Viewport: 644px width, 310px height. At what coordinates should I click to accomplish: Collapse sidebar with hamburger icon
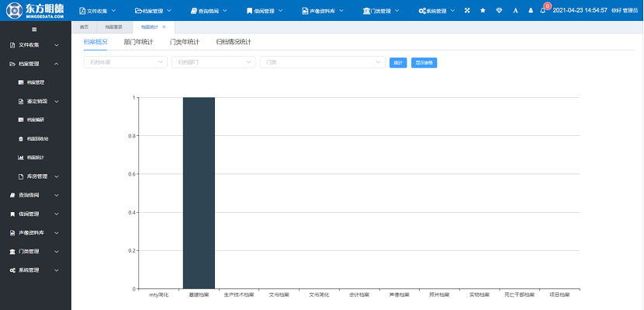click(x=34, y=30)
